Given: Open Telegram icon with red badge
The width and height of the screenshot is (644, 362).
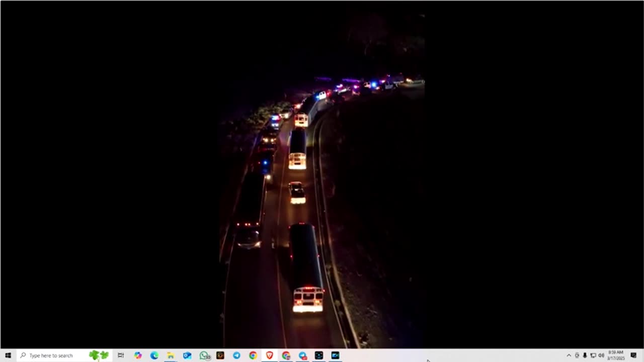Looking at the screenshot, I should [302, 355].
